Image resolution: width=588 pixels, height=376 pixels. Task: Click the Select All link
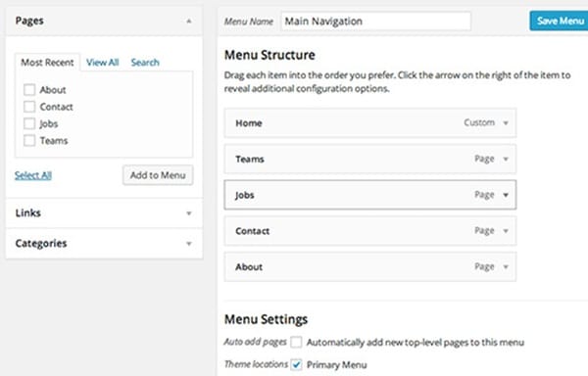(x=33, y=175)
